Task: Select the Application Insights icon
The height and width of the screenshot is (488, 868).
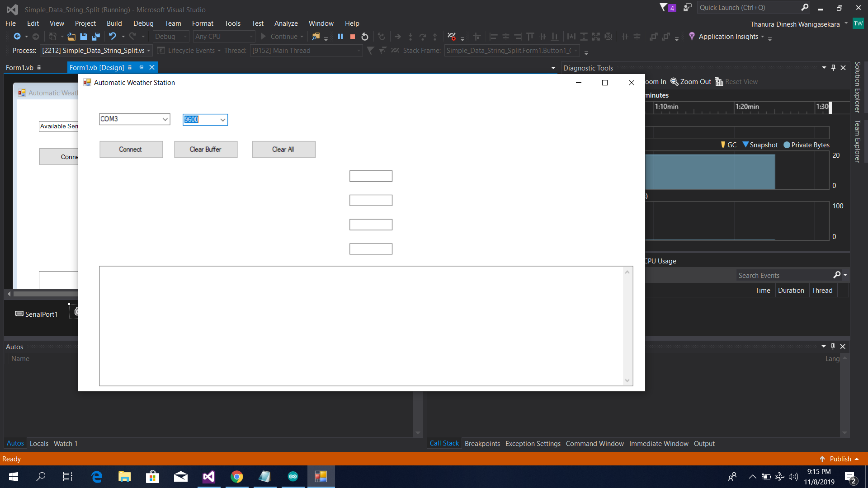Action: (692, 37)
